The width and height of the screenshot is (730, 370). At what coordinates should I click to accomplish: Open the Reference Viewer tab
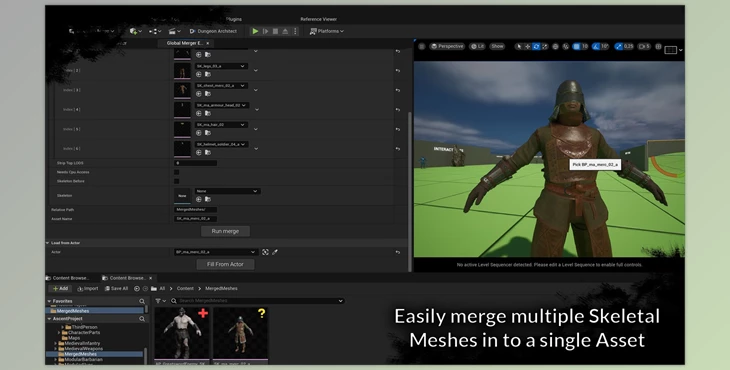click(x=318, y=19)
